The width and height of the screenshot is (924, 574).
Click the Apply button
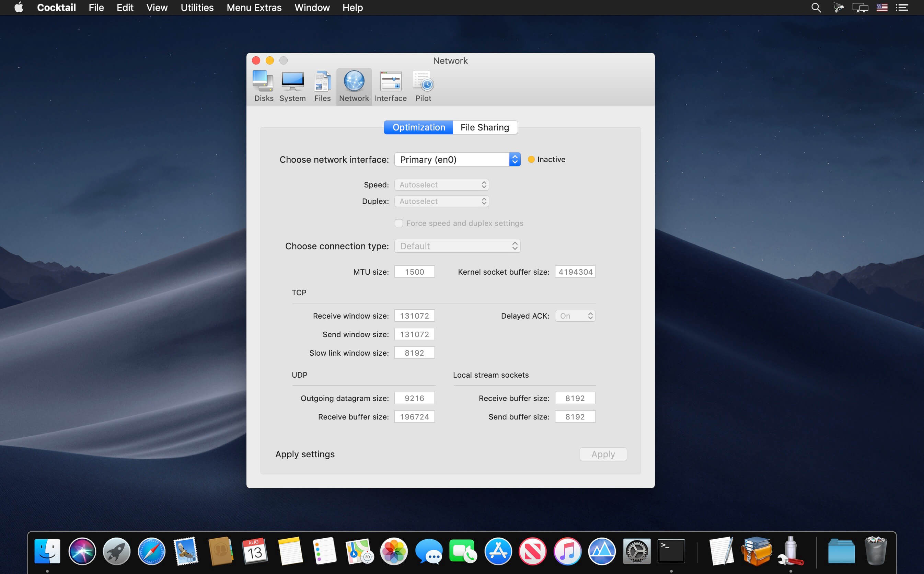[603, 454]
